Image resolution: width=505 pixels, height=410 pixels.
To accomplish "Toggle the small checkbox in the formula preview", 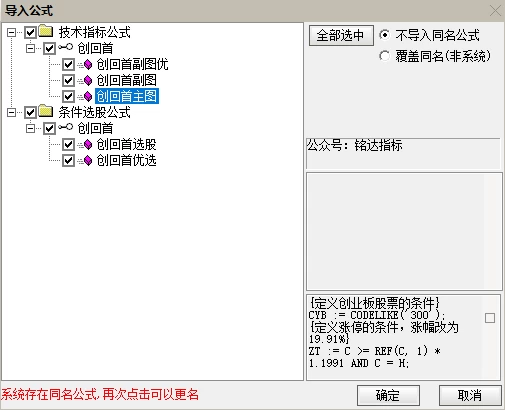I will click(x=490, y=318).
